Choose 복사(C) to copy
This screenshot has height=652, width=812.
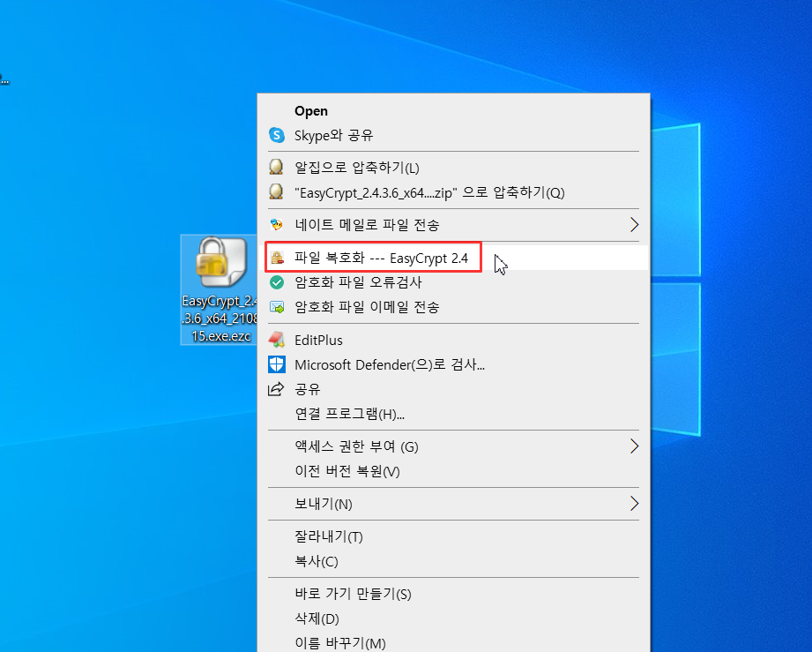453,561
